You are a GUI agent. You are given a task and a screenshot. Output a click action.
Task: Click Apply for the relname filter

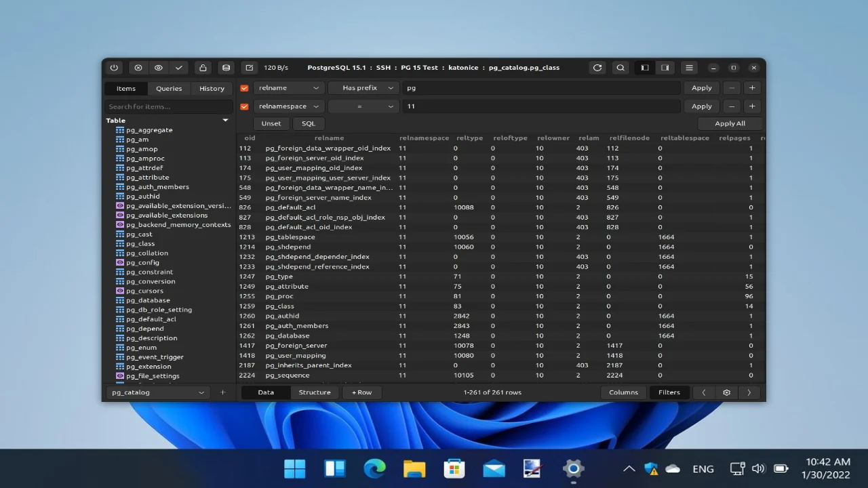[702, 88]
